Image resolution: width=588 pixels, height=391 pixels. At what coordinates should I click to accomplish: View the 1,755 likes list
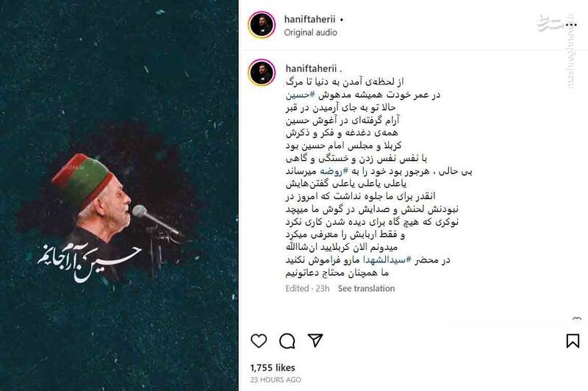[273, 367]
